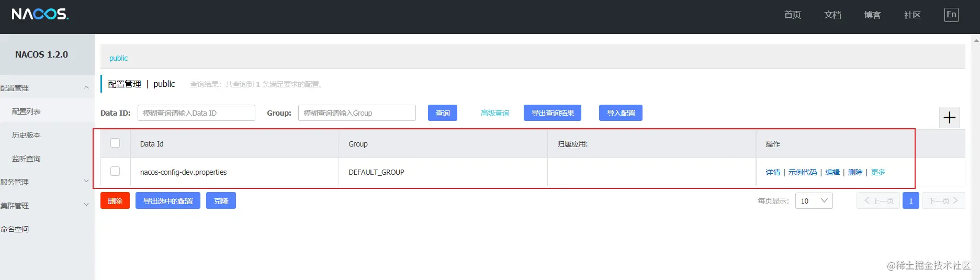Click pagination page 1 button
This screenshot has height=280, width=980.
[911, 201]
